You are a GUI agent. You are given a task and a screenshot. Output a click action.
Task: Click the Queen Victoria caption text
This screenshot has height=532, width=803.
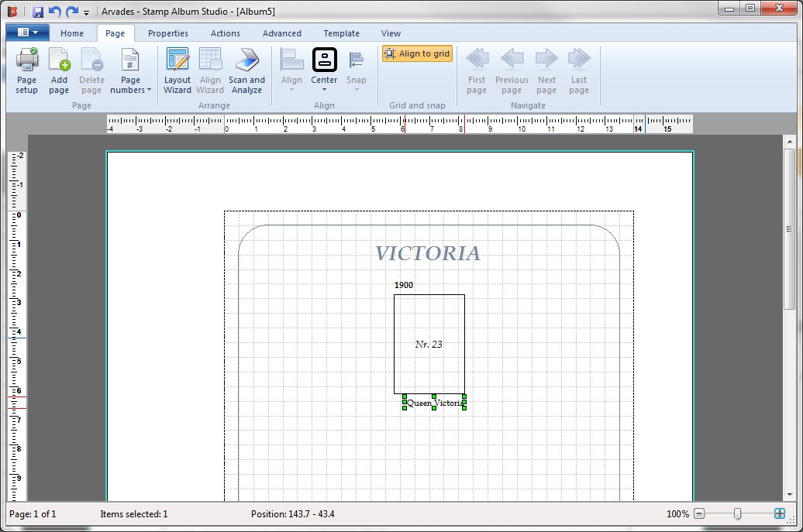(435, 403)
